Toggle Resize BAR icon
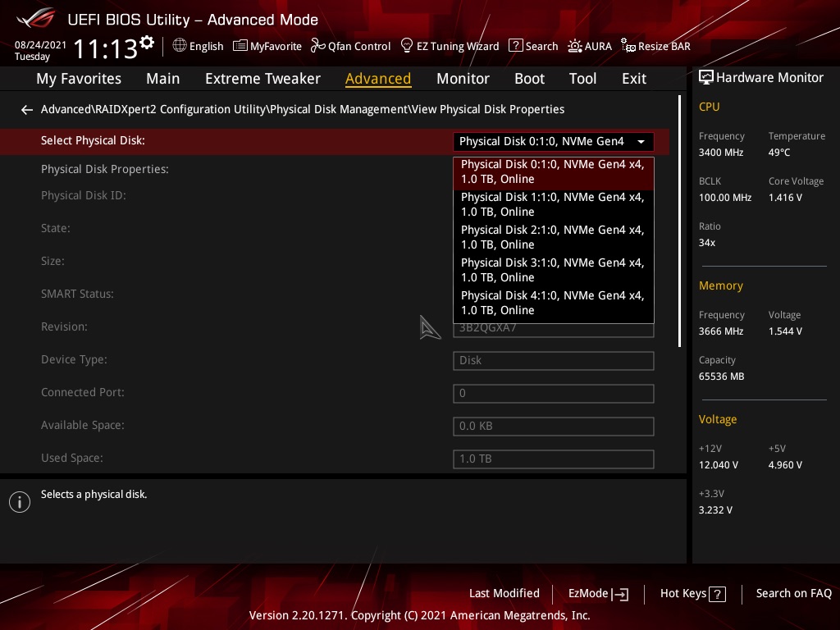This screenshot has width=840, height=630. click(x=628, y=46)
